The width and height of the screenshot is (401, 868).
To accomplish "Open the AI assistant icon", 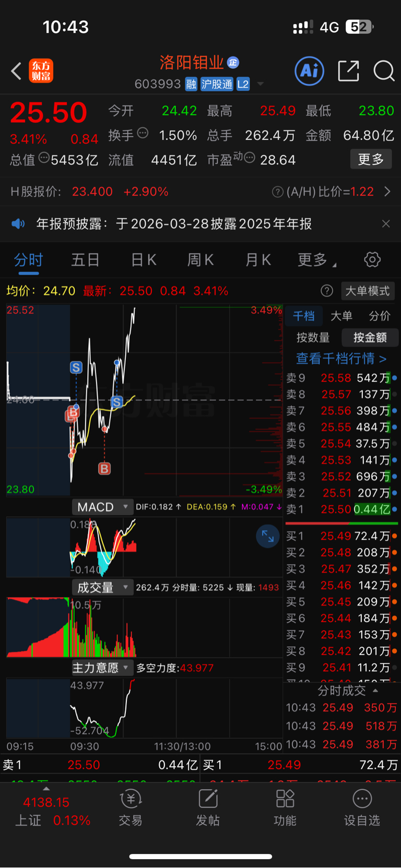I will point(310,71).
